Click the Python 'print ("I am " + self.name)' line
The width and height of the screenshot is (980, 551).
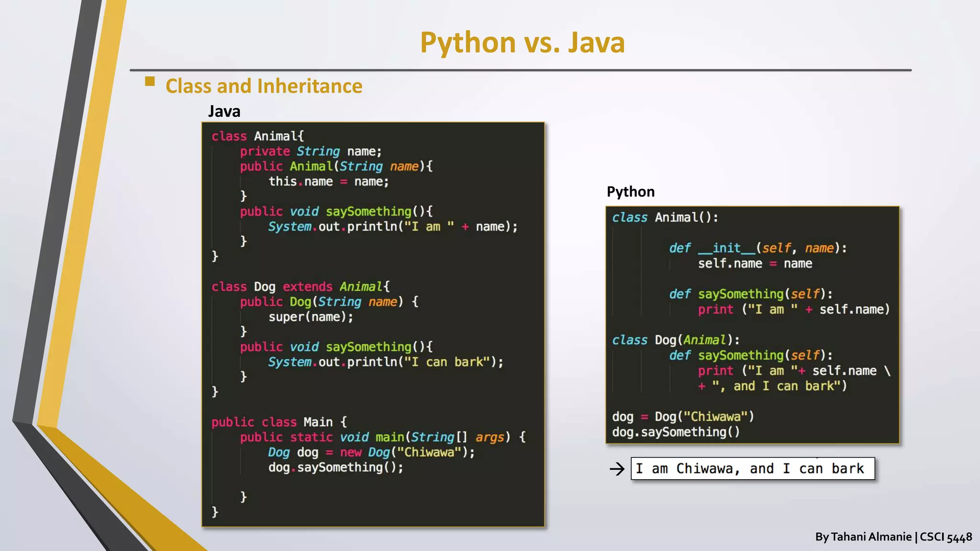(793, 309)
